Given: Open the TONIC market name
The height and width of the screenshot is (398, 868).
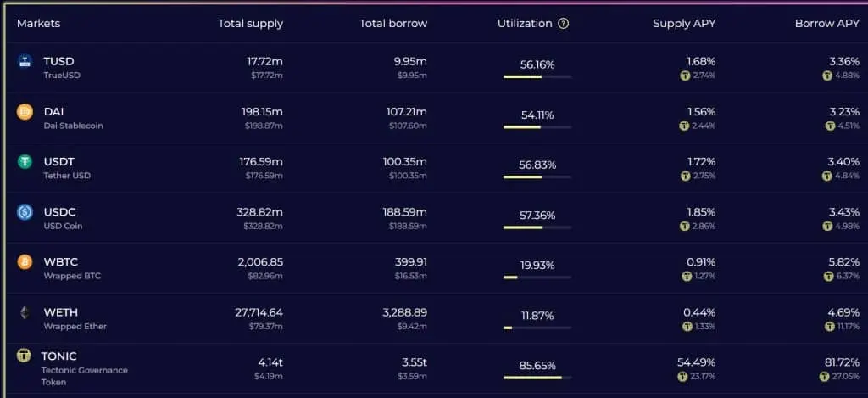Looking at the screenshot, I should (58, 356).
